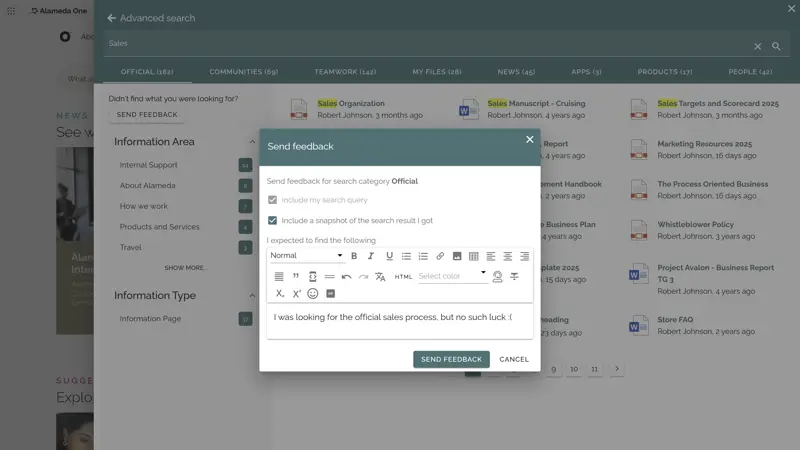This screenshot has height=450, width=800.
Task: View the People results tab
Action: (x=750, y=72)
